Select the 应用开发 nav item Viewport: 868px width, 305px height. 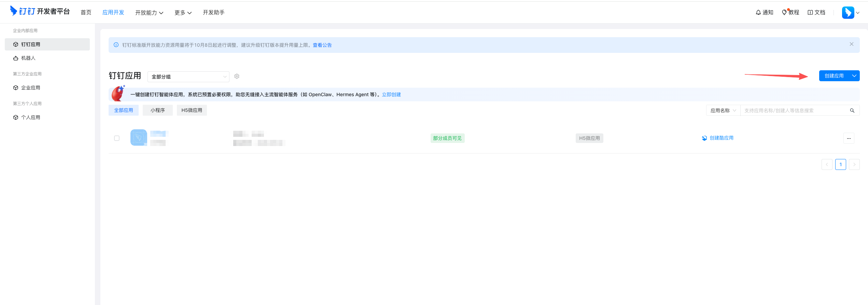pos(113,13)
